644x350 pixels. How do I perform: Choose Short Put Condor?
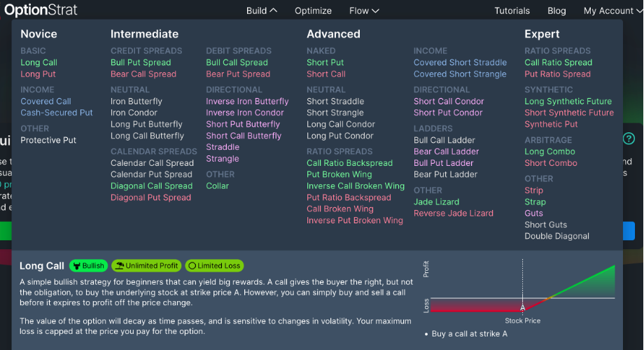coord(448,113)
